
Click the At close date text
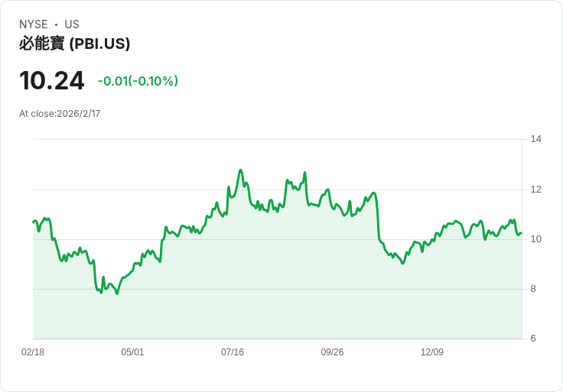click(60, 114)
